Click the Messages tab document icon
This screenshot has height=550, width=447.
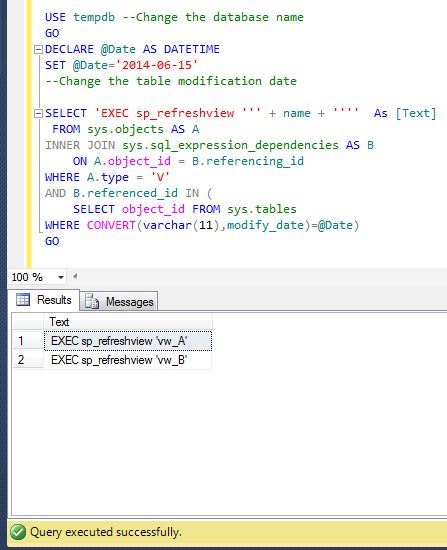coord(92,301)
